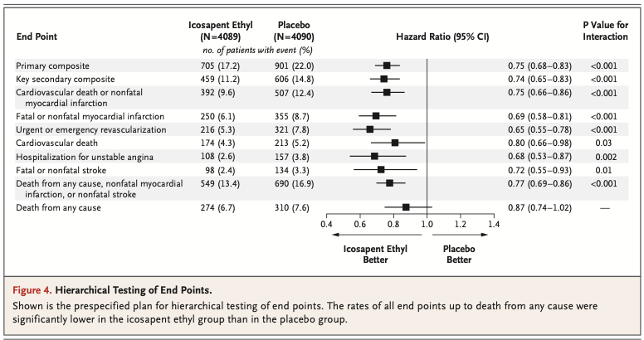
Task: Select the Key secondary composite label
Action: click(62, 78)
